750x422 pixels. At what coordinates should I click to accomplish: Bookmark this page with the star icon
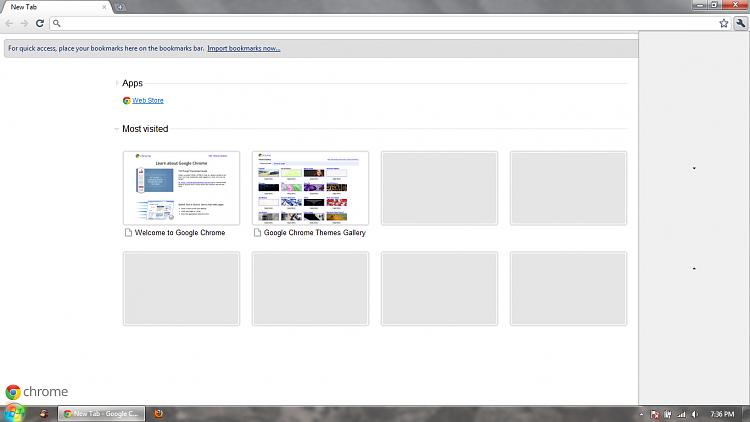point(724,23)
